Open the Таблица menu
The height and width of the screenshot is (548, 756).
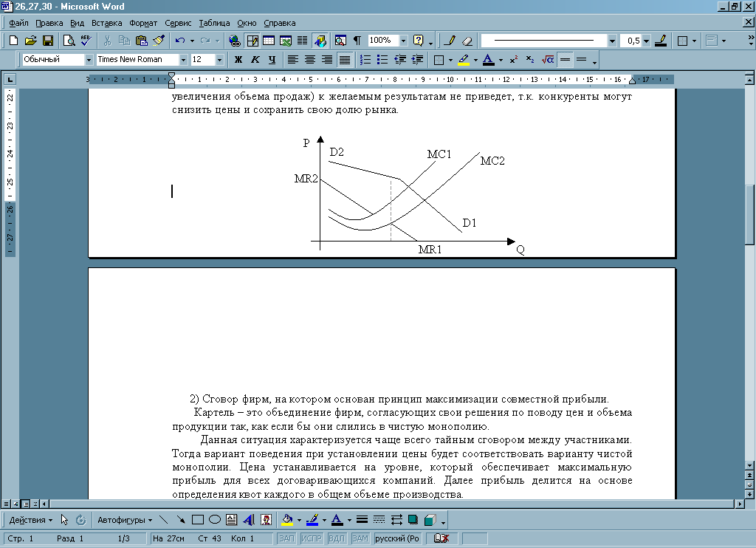click(x=214, y=23)
